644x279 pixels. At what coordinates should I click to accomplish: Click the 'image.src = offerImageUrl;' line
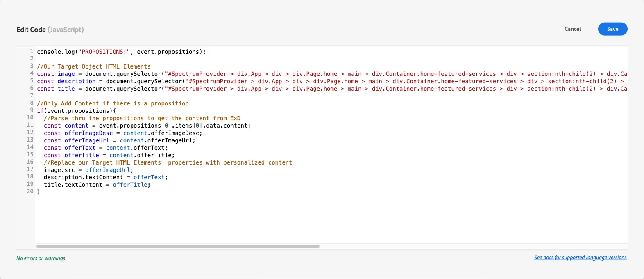pyautogui.click(x=88, y=170)
